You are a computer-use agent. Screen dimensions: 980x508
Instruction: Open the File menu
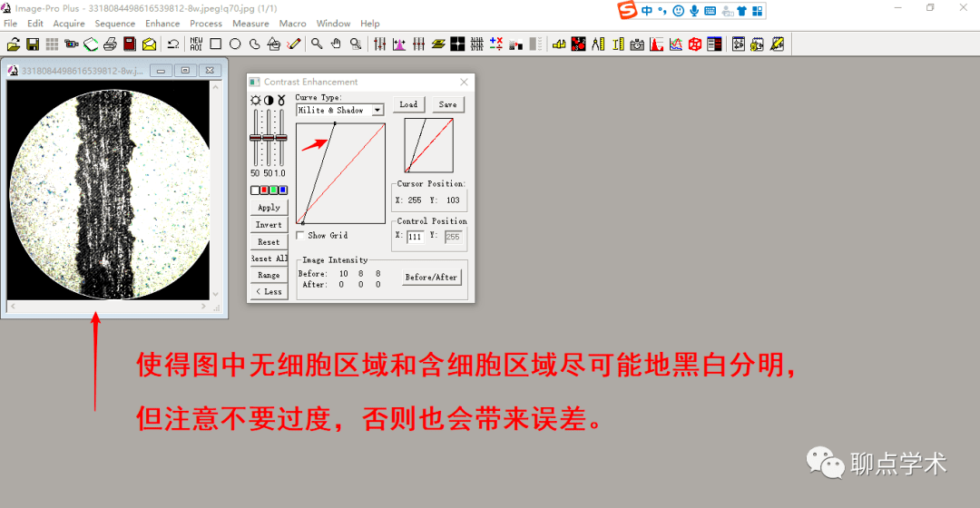point(11,23)
